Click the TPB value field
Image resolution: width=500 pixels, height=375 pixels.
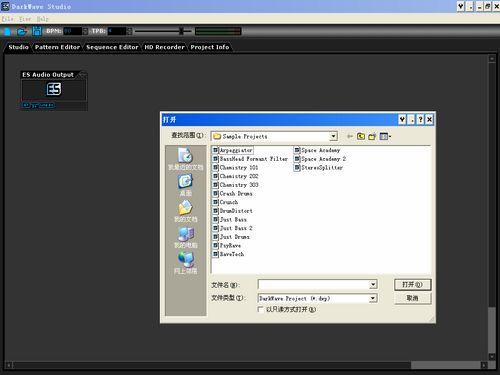[117, 31]
